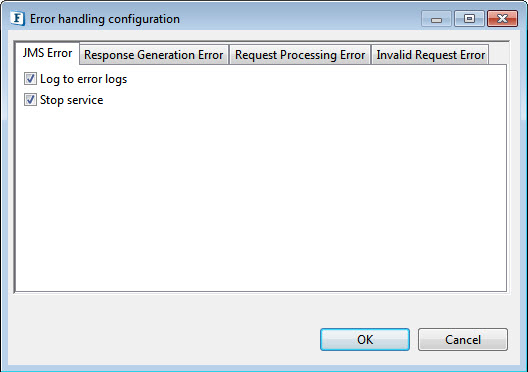Click gray area directly above Cancel button
Image resolution: width=528 pixels, height=372 pixels.
463,311
